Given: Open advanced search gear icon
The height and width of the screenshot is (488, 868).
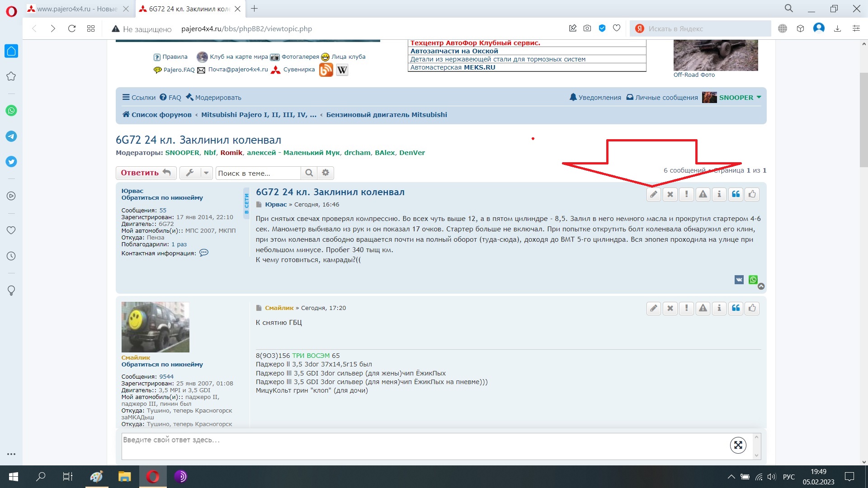Looking at the screenshot, I should 325,173.
